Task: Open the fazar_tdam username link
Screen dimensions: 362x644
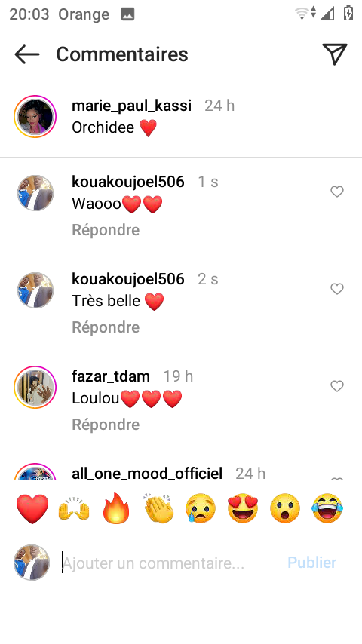Action: [x=111, y=376]
